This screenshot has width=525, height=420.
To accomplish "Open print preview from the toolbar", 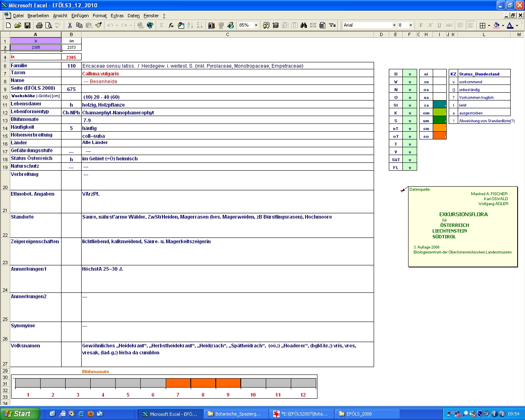I will [49, 25].
